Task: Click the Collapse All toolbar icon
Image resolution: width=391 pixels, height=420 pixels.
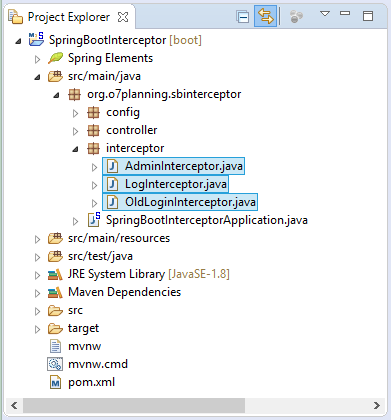Action: coord(242,16)
